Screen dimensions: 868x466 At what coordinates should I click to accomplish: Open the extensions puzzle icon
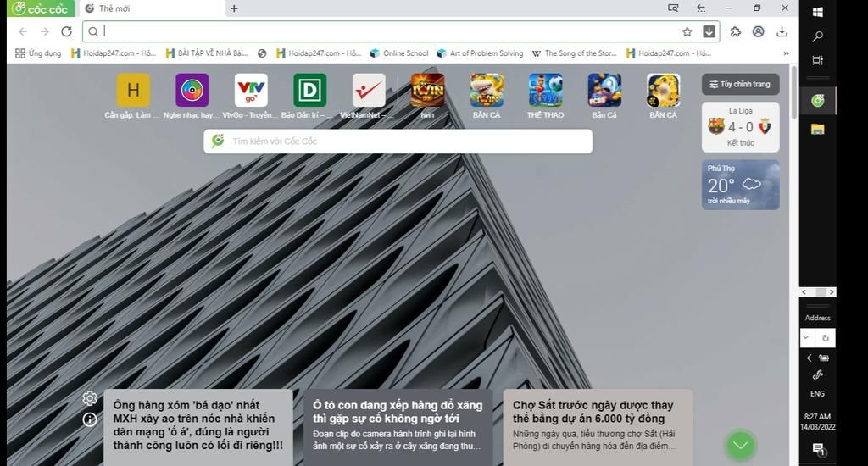[x=735, y=31]
